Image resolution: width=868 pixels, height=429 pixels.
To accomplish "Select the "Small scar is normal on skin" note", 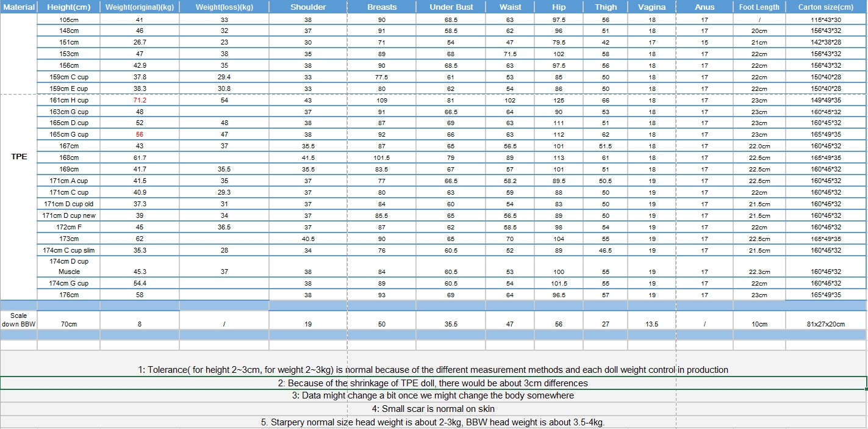I will point(433,409).
